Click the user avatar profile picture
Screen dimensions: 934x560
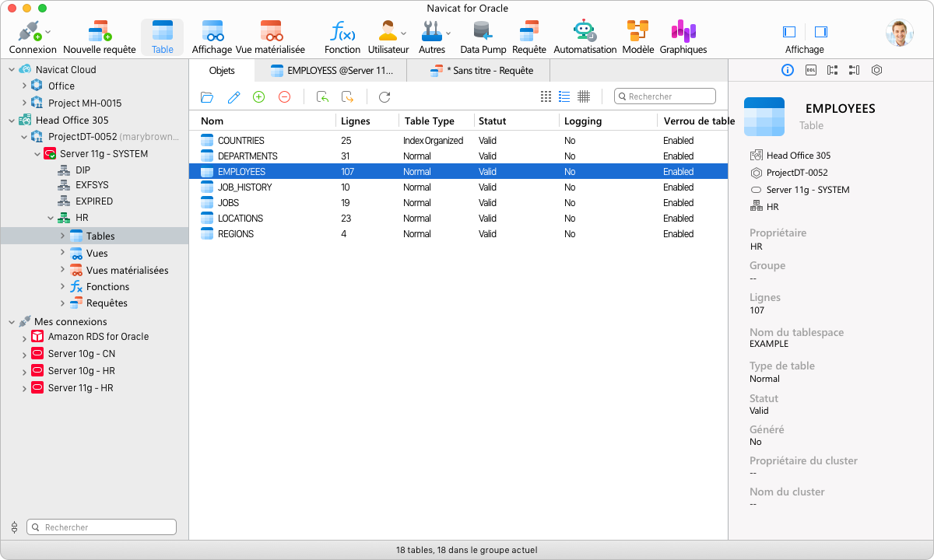click(x=899, y=33)
